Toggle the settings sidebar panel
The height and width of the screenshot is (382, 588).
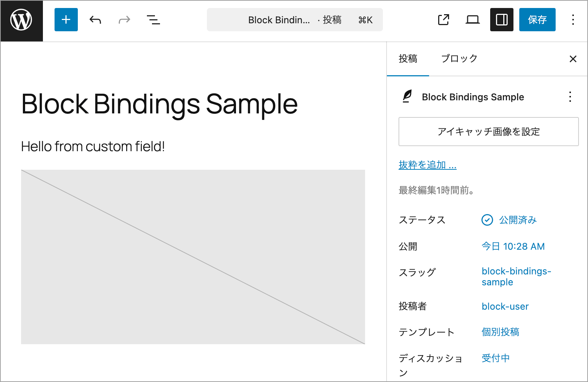tap(502, 20)
